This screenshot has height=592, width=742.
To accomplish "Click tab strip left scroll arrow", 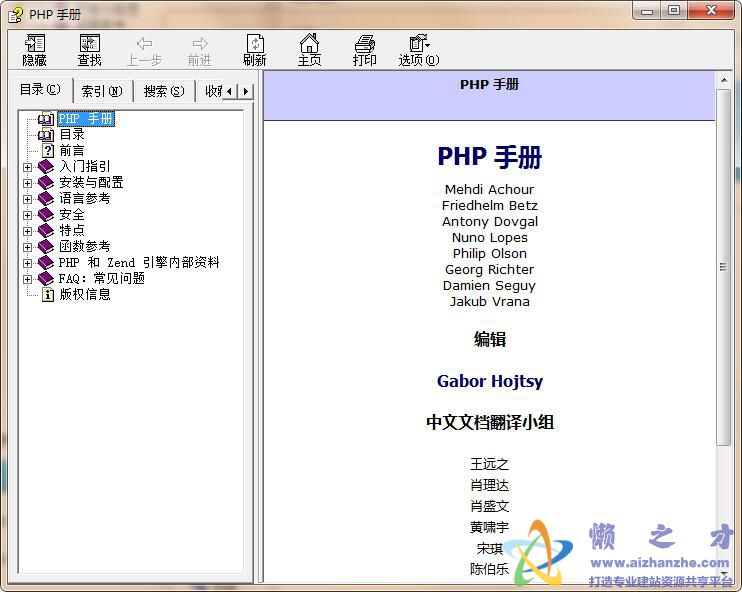I will tap(230, 91).
